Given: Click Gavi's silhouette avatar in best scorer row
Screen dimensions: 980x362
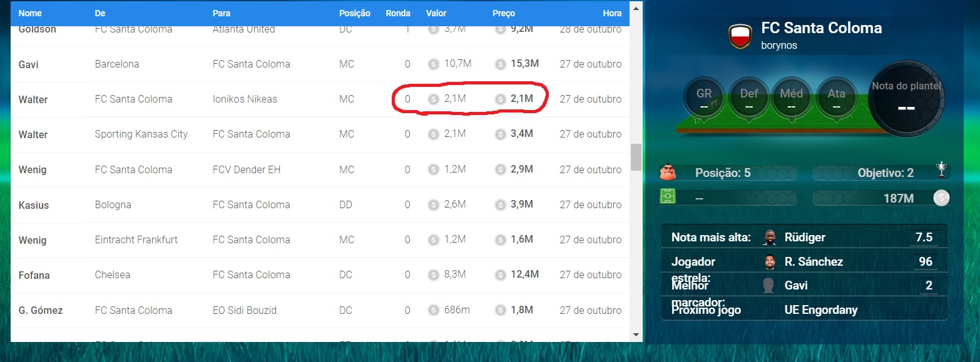Looking at the screenshot, I should click(x=770, y=286).
